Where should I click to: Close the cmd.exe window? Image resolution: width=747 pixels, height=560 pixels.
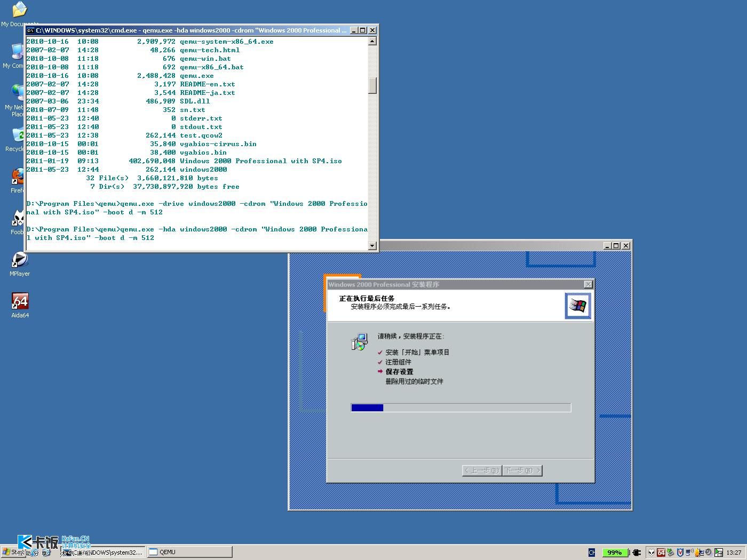372,30
